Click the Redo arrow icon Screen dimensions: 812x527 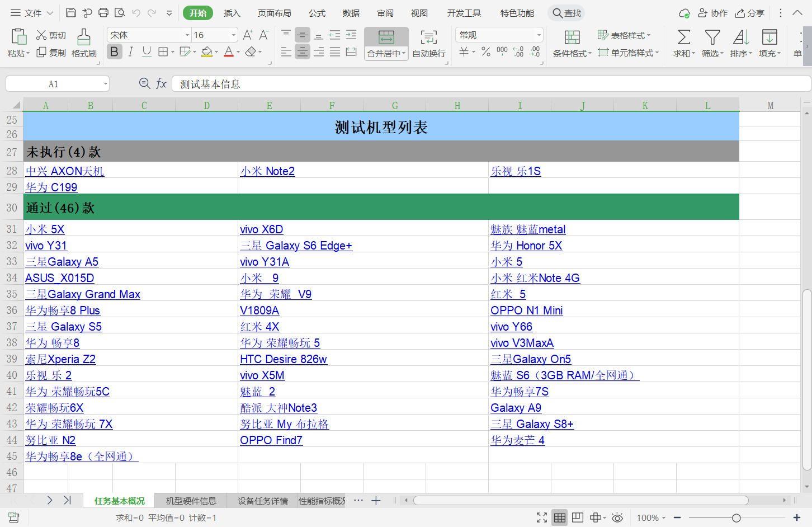point(152,12)
